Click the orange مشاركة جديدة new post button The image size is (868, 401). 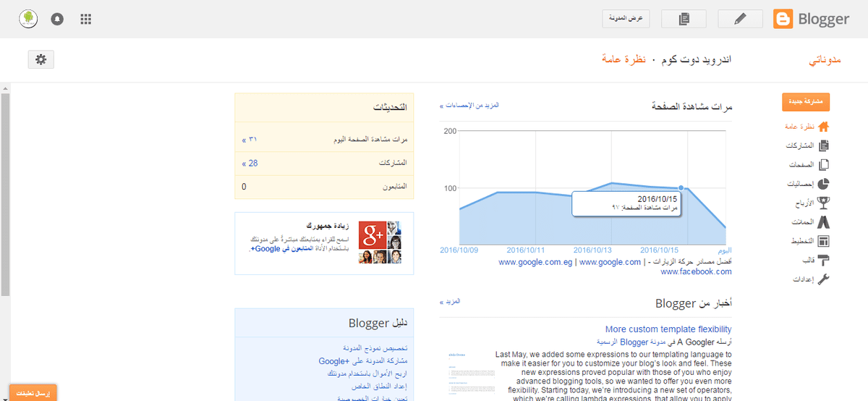pyautogui.click(x=806, y=102)
